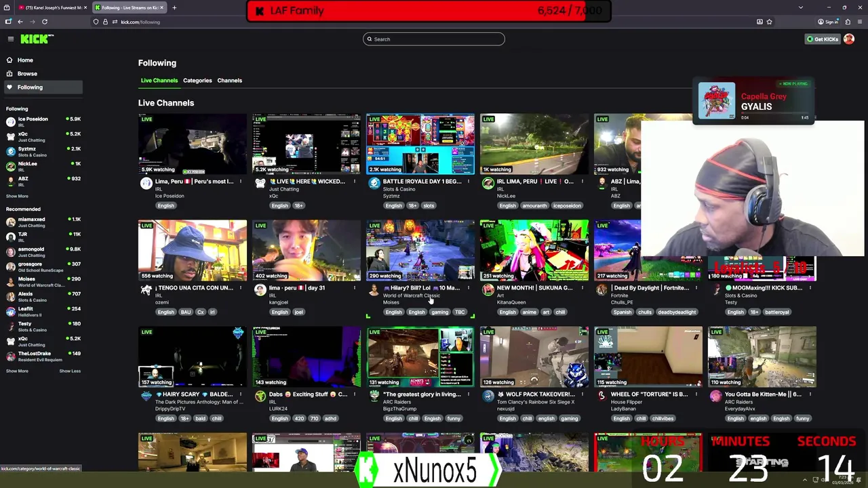
Task: Click the ARC Raiders link under BigzThaGrump stream
Action: click(x=397, y=402)
